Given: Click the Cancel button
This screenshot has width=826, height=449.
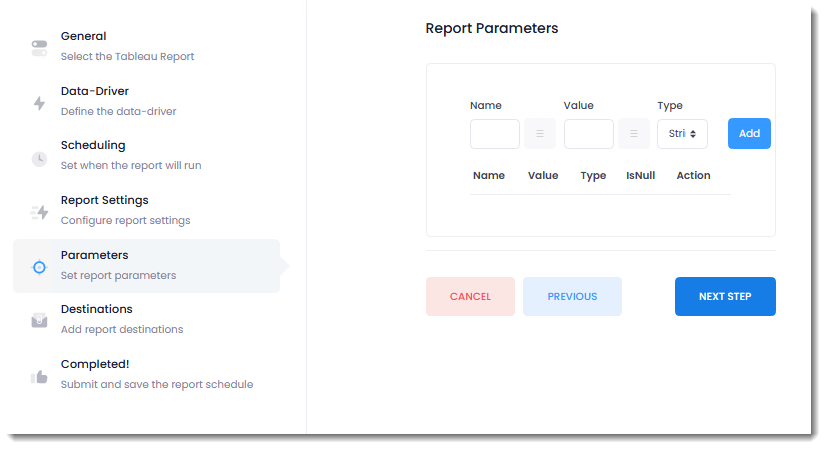Looking at the screenshot, I should click(470, 297).
